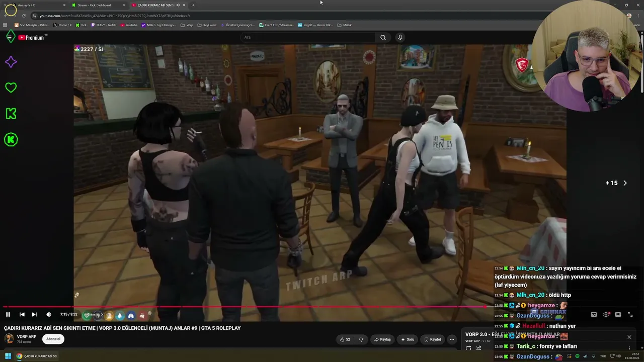Switch to the Stream - Kick Dashboard tab
The height and width of the screenshot is (362, 644).
coord(98,5)
